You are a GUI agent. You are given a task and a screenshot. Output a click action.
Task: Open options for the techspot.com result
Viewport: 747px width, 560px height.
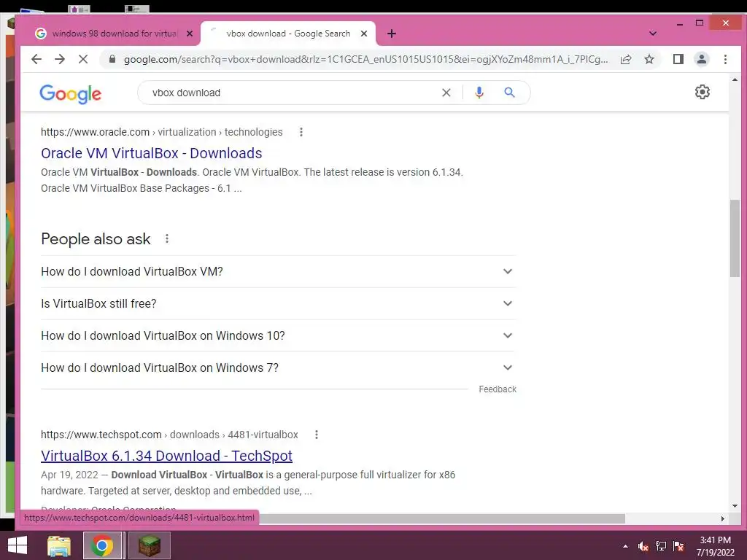(317, 435)
